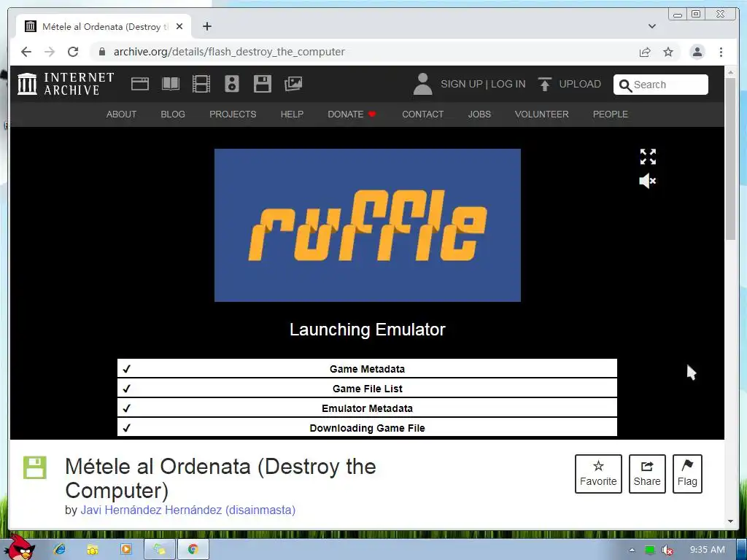Open the Chrome three-dot menu
This screenshot has width=747, height=560.
click(x=721, y=52)
